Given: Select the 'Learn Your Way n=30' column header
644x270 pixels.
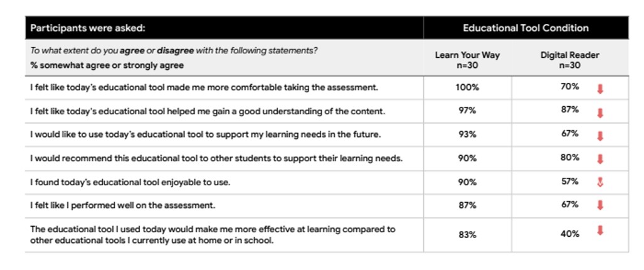Looking at the screenshot, I should click(467, 60).
